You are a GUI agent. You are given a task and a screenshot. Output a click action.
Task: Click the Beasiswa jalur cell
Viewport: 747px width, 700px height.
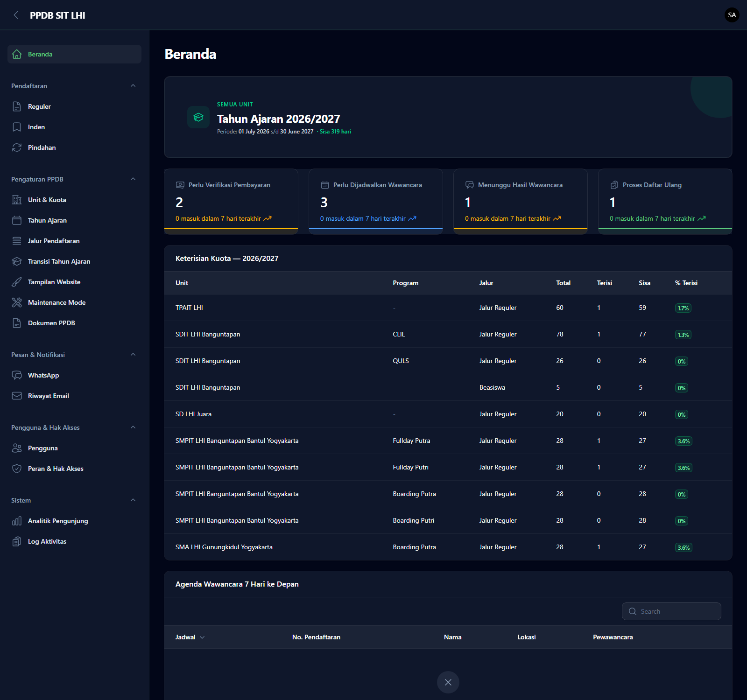tap(492, 387)
